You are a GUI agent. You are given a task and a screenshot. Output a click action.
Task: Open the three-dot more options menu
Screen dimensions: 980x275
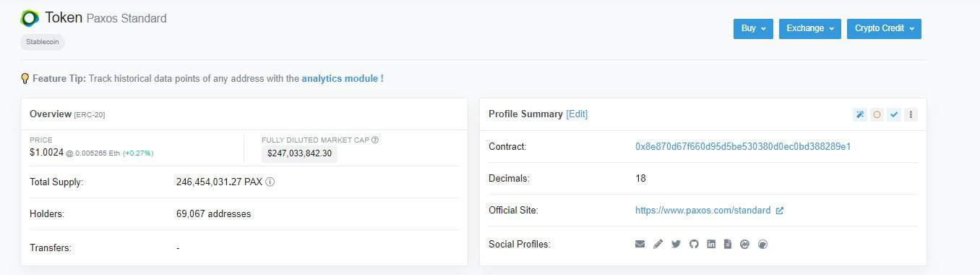[911, 114]
